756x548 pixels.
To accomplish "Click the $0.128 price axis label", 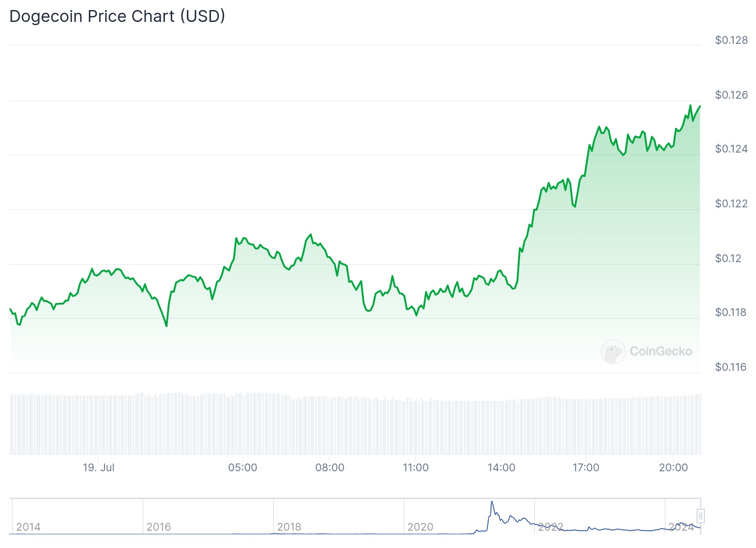I will pos(731,40).
